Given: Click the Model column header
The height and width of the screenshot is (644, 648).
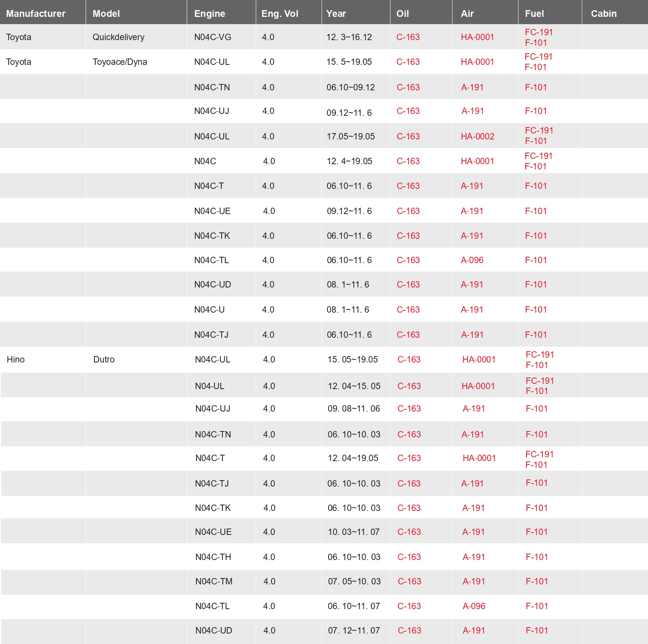Looking at the screenshot, I should 106,13.
